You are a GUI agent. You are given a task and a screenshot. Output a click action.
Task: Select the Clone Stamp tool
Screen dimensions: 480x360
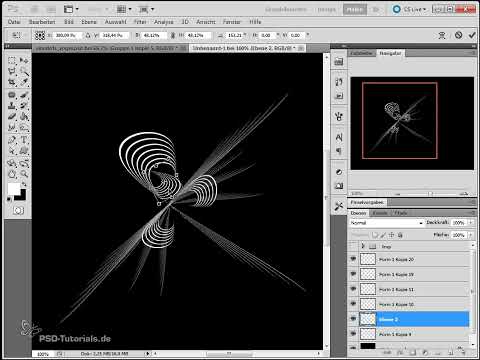click(x=12, y=106)
